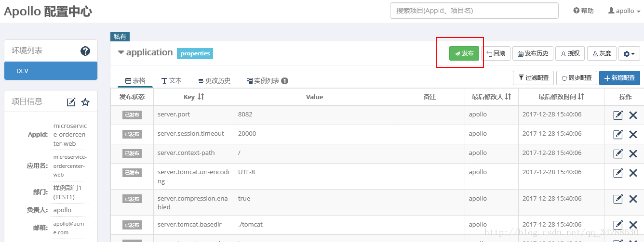Select the DEV environment
Image resolution: width=644 pixels, height=242 pixels.
coord(51,71)
